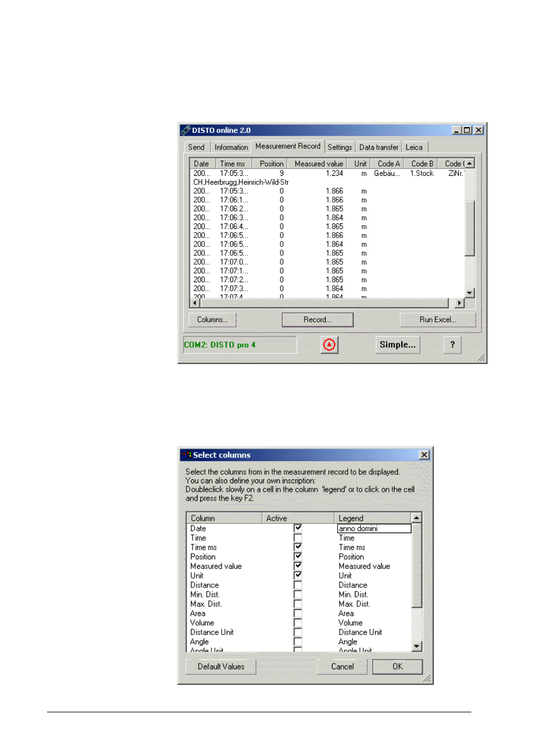Click the red circular record icon button
Screen dimensions: 534x756
(329, 345)
